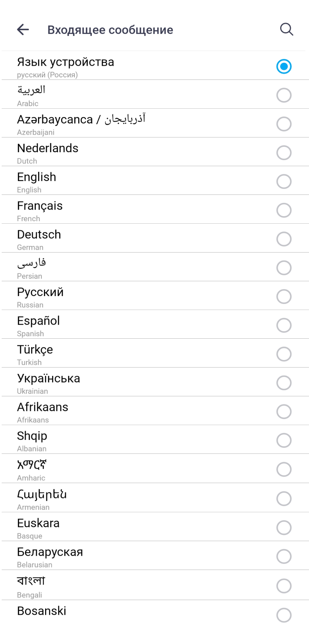This screenshot has height=644, width=309.
Task: Tap the back arrow icon
Action: point(23,30)
